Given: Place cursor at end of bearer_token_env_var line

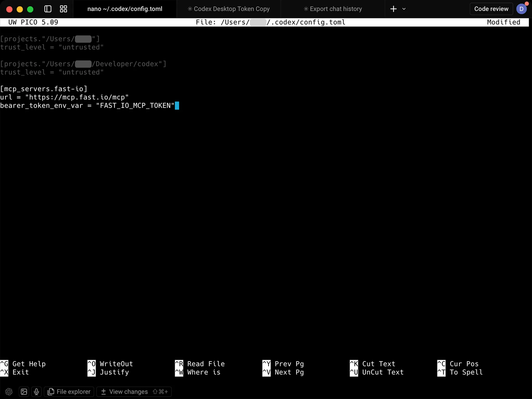Looking at the screenshot, I should point(177,105).
